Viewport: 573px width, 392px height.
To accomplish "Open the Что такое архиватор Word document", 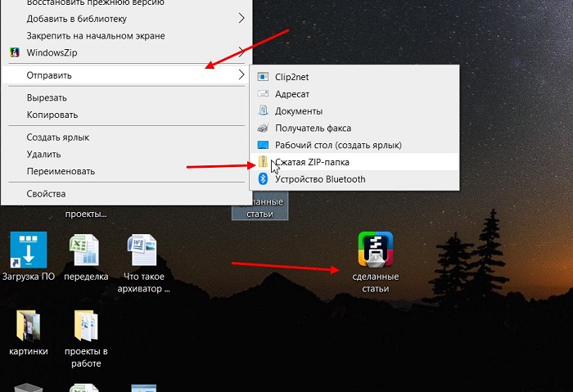I will point(143,250).
